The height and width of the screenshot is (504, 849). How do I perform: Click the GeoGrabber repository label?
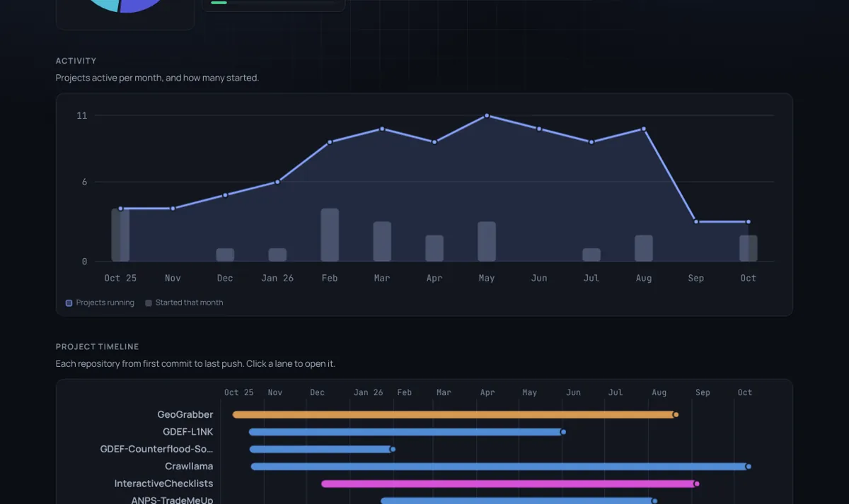pos(185,414)
